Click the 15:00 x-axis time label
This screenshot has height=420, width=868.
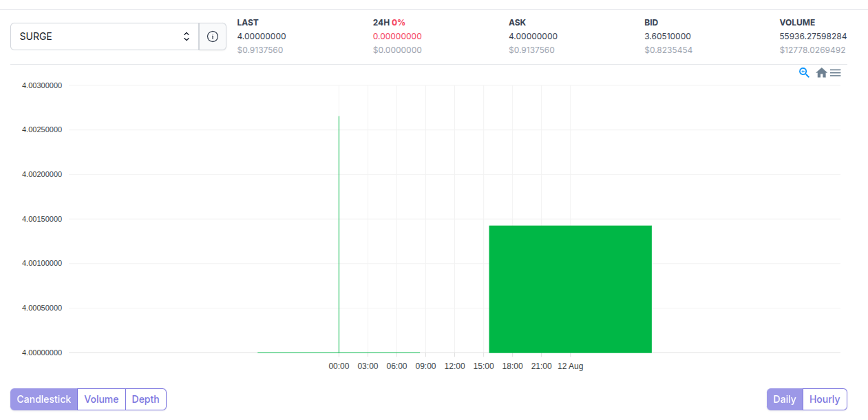[484, 366]
